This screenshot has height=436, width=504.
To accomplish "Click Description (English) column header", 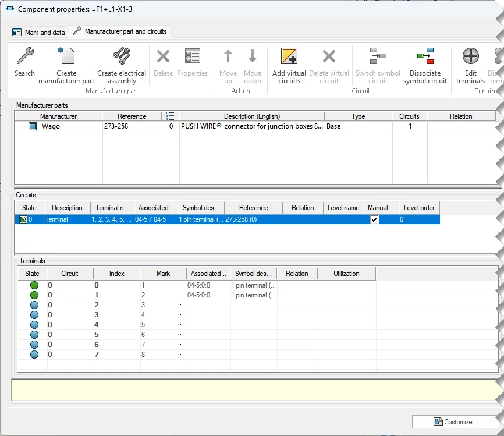I will tap(251, 116).
